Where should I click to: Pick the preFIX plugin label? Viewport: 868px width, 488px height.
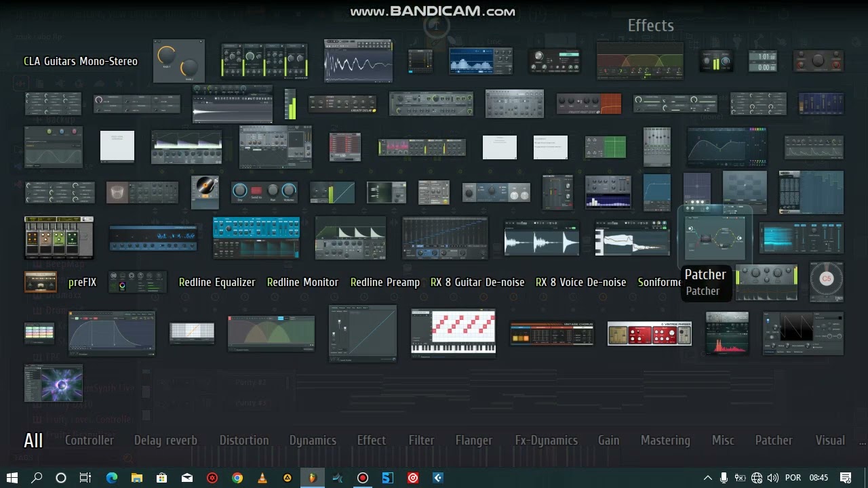click(x=83, y=282)
